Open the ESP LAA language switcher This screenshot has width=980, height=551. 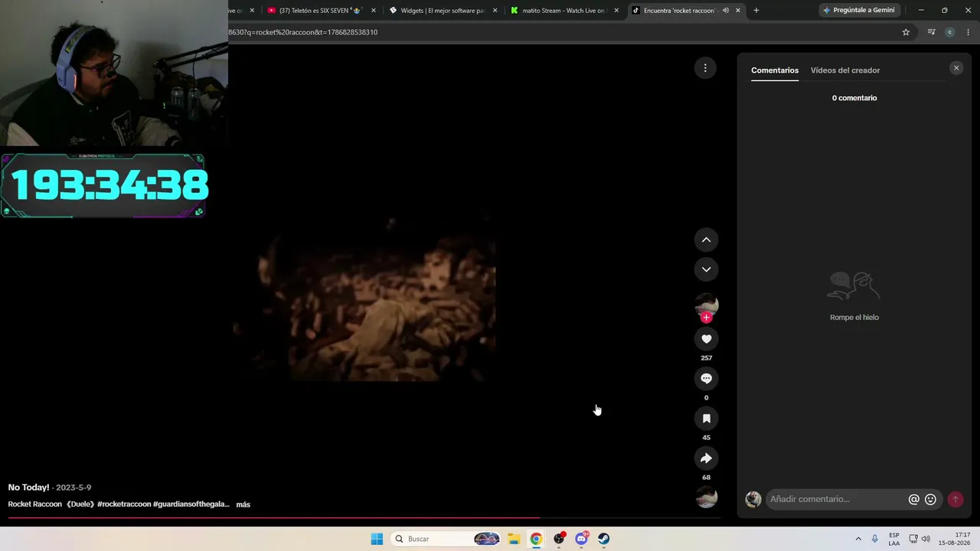894,539
